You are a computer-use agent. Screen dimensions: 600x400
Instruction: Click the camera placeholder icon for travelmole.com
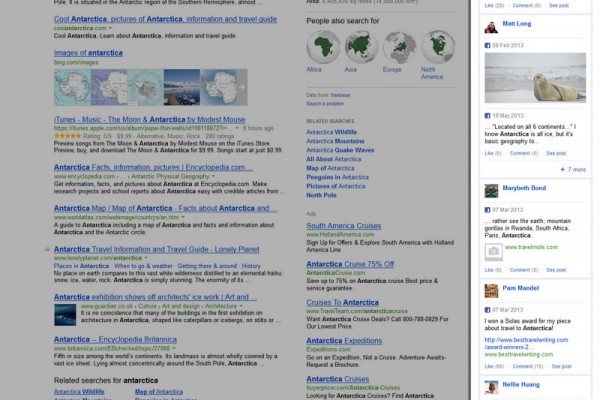tap(493, 252)
